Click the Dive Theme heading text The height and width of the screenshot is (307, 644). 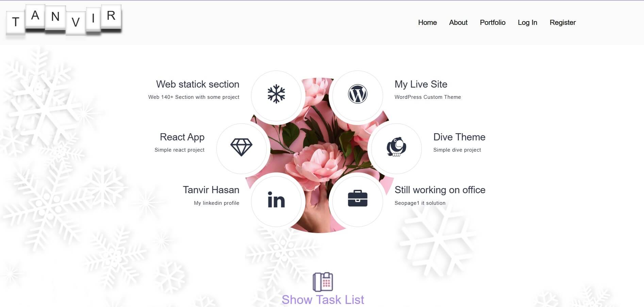pos(459,137)
